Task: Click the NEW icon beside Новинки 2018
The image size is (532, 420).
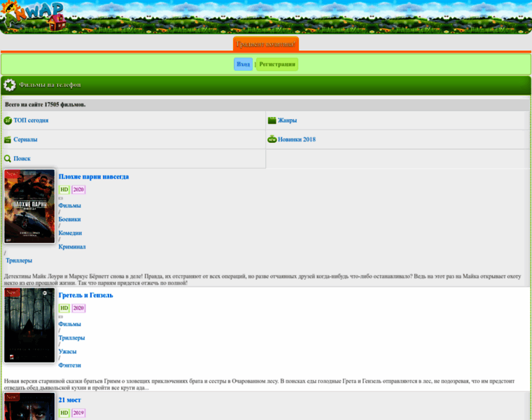Action: (x=272, y=139)
